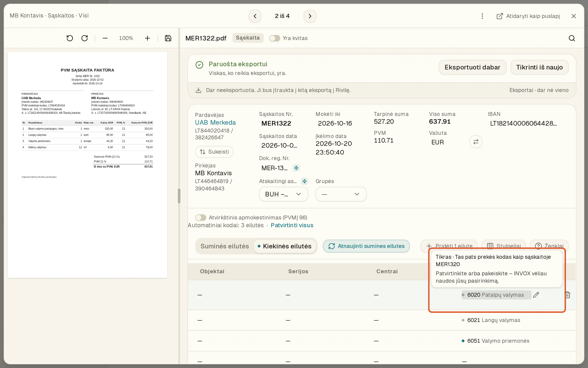Image resolution: width=588 pixels, height=368 pixels.
Task: Click lightning icon next to Atskaitingi asmenys
Action: [304, 181]
